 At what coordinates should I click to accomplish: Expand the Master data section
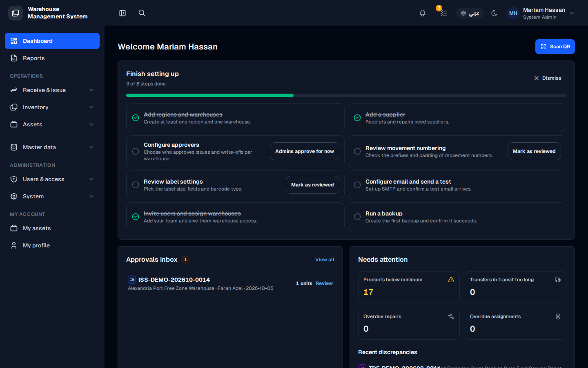click(x=52, y=147)
